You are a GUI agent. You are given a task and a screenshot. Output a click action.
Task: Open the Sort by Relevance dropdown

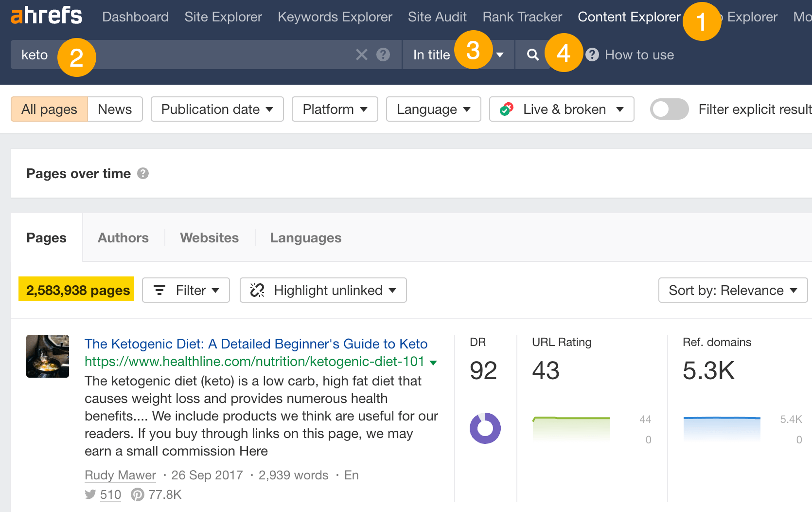click(x=732, y=290)
